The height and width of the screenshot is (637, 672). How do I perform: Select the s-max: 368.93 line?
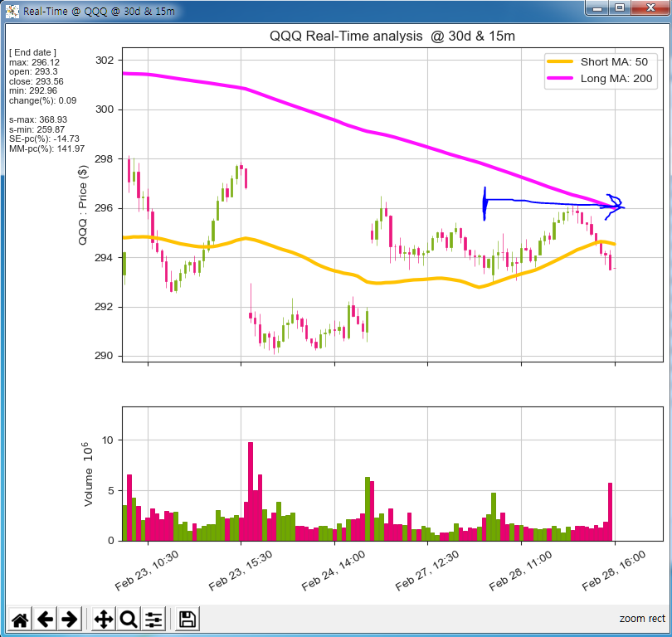(x=38, y=119)
